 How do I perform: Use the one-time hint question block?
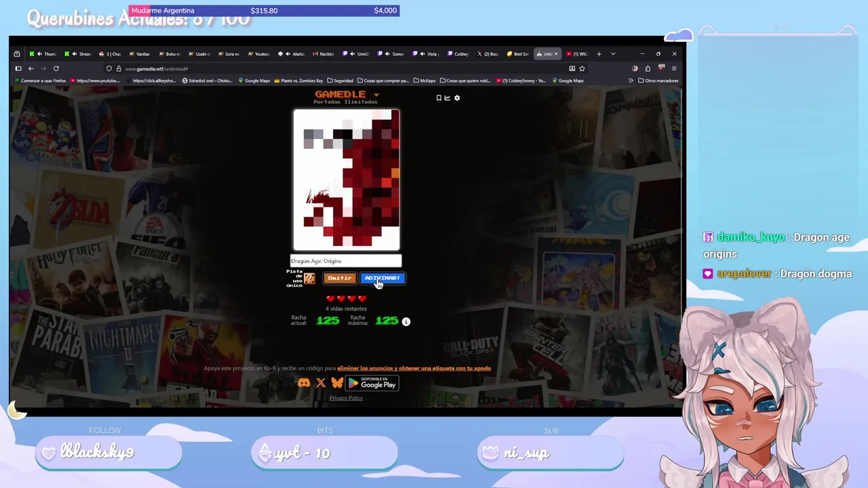tap(309, 279)
